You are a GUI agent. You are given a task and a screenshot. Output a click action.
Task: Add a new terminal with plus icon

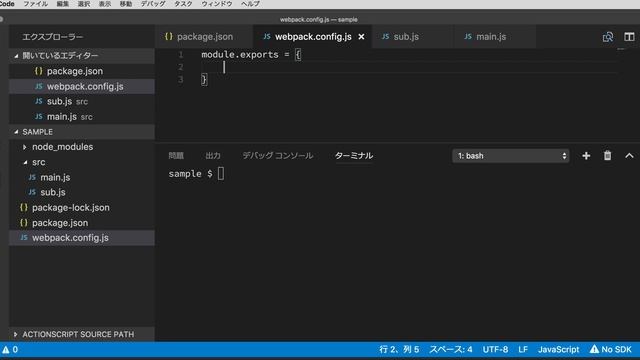tap(586, 156)
